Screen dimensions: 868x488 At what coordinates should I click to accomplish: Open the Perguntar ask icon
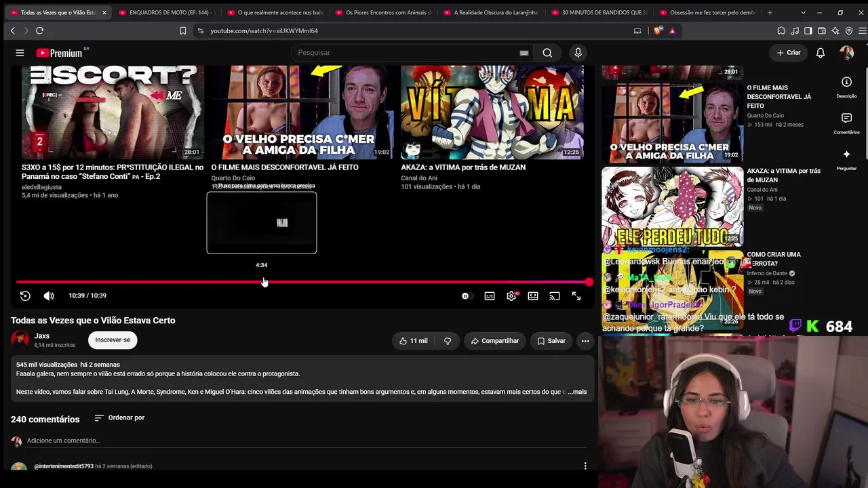(x=846, y=155)
